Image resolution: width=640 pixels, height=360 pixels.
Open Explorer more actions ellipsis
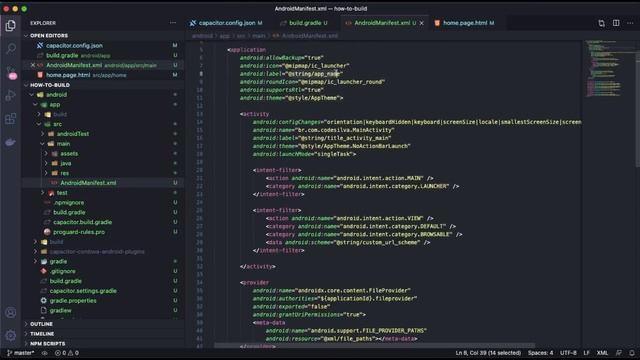pos(173,23)
